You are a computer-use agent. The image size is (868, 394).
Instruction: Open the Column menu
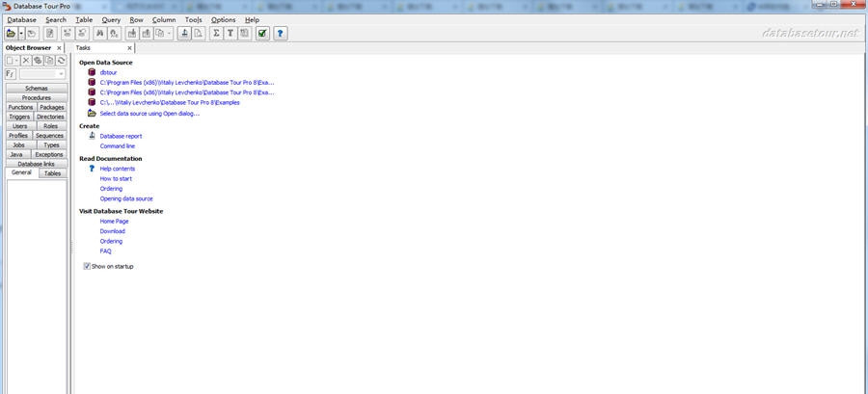[x=164, y=19]
